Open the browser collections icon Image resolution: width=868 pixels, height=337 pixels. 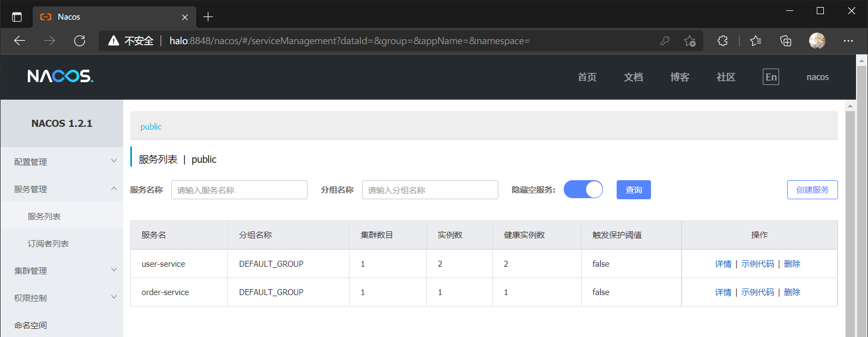point(786,41)
